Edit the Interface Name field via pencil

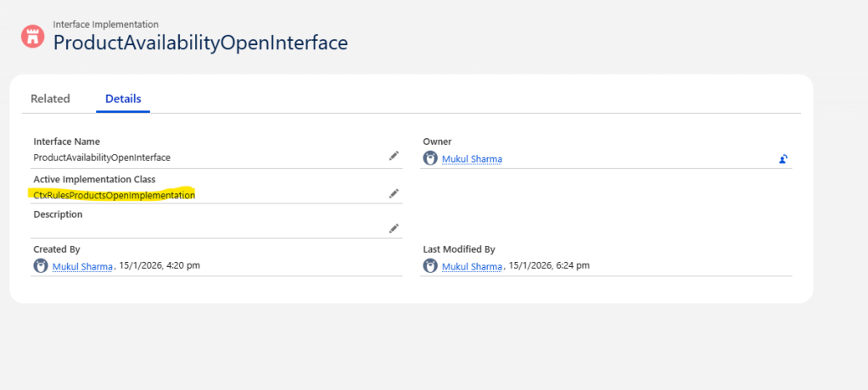(x=394, y=156)
